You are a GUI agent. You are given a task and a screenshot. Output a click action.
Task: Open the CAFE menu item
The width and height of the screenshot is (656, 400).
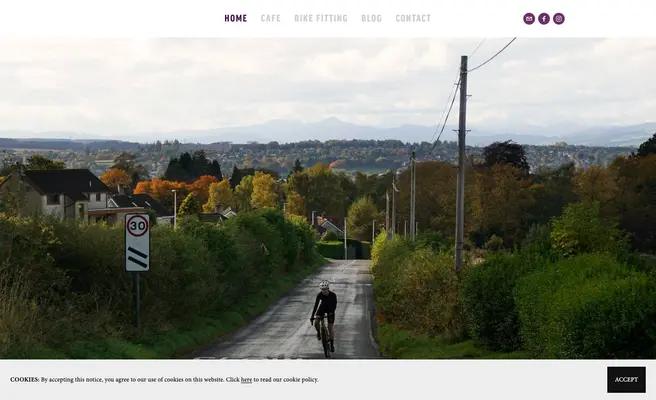pos(271,18)
